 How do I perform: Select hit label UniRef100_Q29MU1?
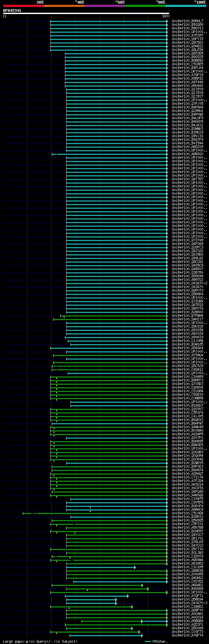point(187,111)
